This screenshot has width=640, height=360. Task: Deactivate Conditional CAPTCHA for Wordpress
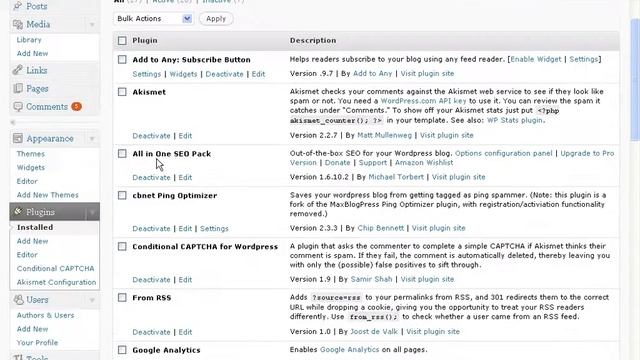(x=151, y=280)
